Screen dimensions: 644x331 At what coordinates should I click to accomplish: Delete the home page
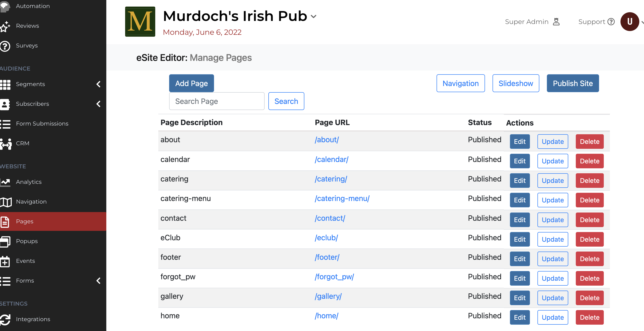tap(589, 317)
